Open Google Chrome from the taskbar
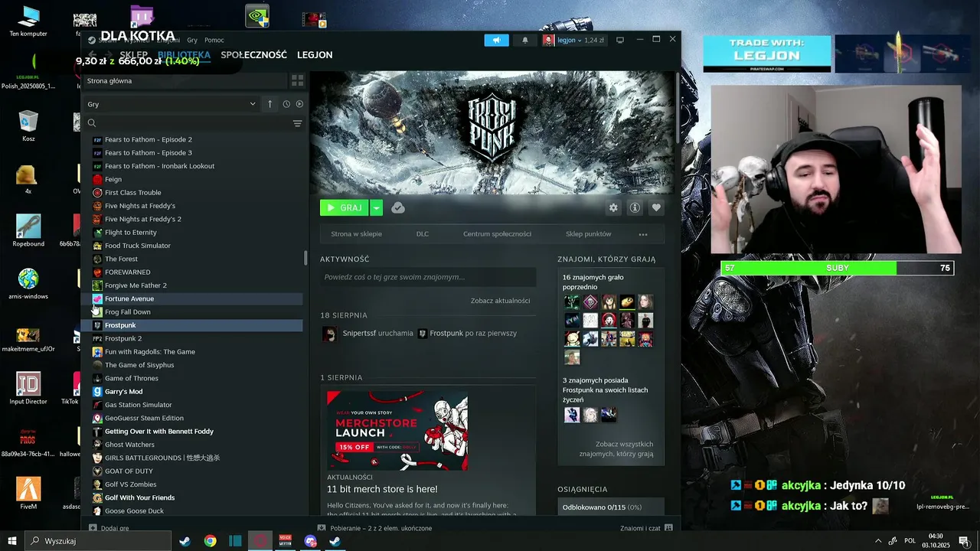Viewport: 980px width, 551px height. (x=210, y=541)
